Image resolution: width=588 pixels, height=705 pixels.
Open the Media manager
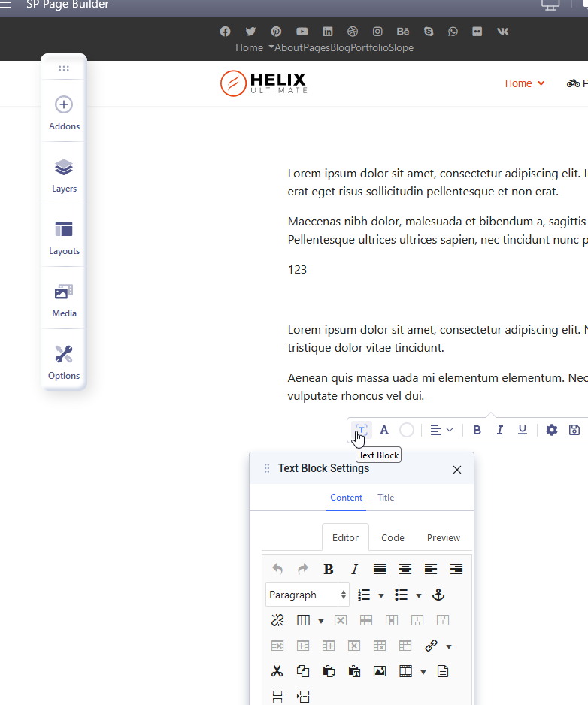[64, 300]
